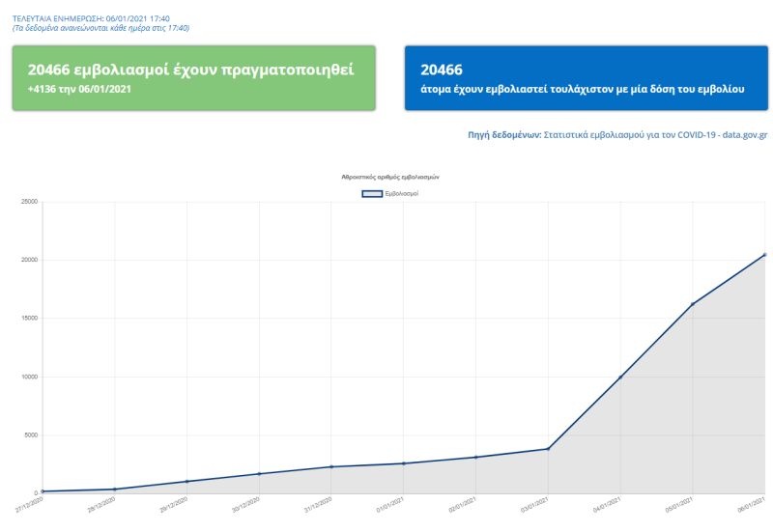
Task: Select the chart data point for 31/12/2020
Action: click(331, 467)
